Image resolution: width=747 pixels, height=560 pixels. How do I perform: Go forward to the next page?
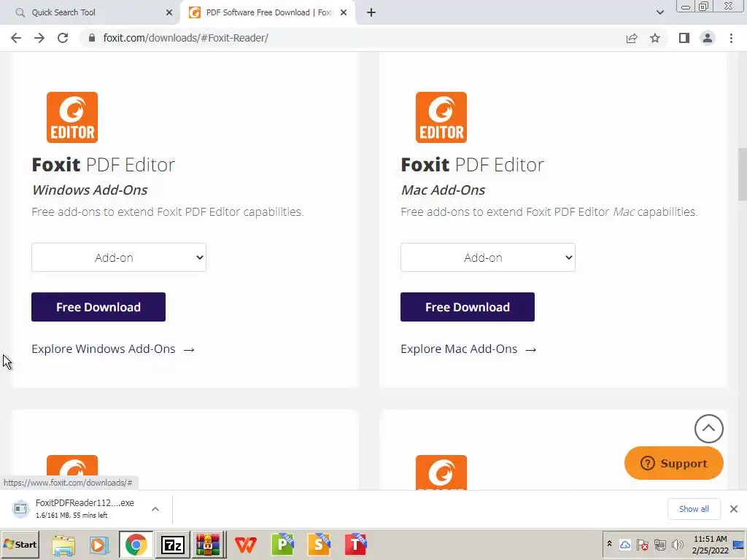39,38
